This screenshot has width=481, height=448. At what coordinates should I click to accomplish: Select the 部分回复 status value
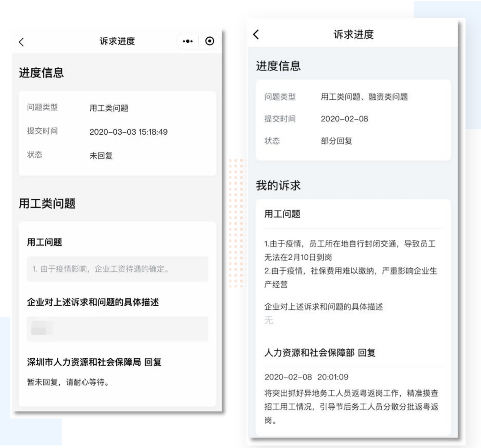point(336,141)
